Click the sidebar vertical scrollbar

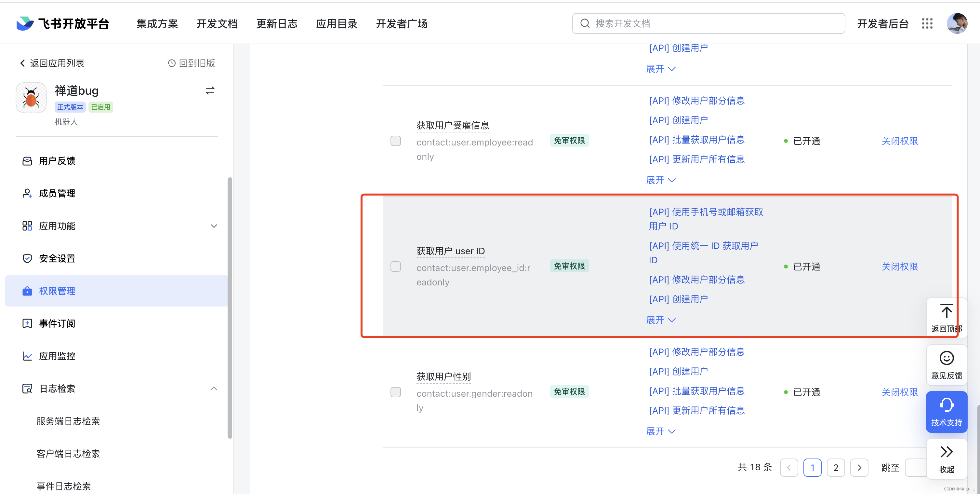click(230, 308)
